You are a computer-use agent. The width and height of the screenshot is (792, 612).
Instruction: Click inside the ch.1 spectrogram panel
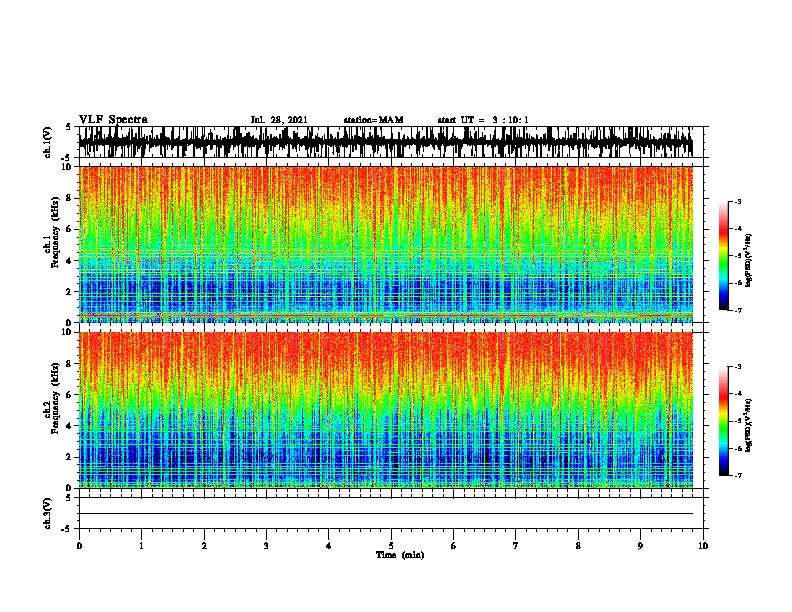(386, 244)
